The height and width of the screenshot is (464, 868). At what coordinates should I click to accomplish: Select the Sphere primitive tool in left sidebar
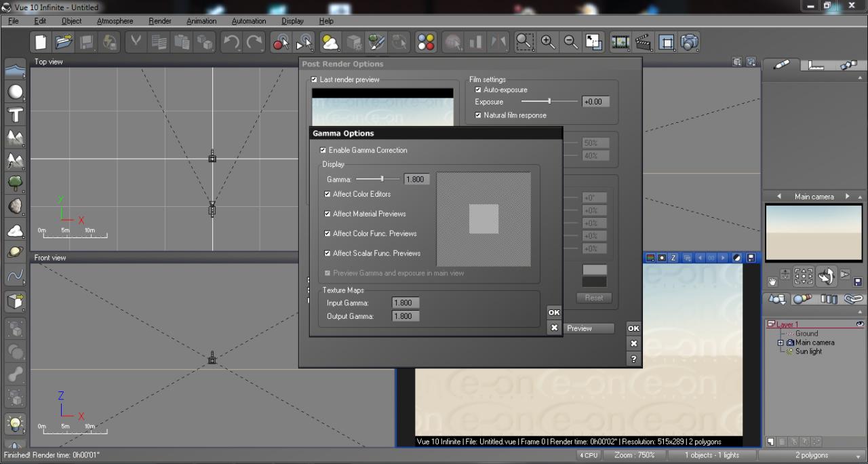pos(15,92)
